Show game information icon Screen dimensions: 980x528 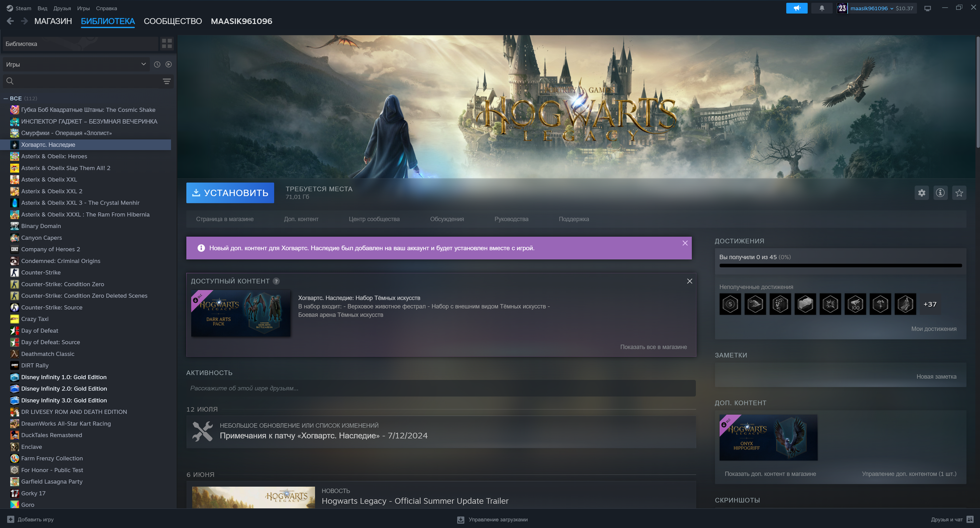tap(940, 193)
